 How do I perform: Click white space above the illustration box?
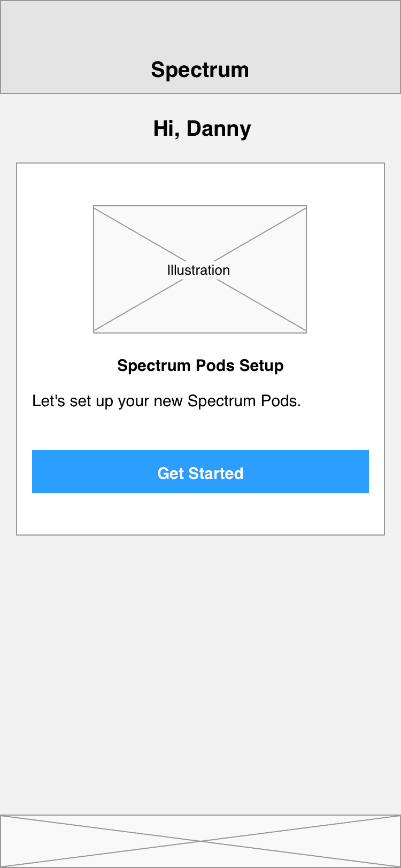pos(200,184)
